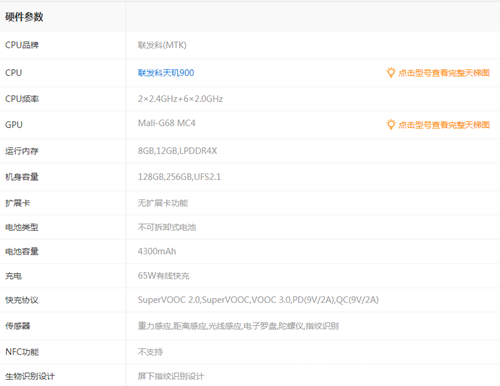Viewport: 500px width, 386px height.
Task: Click the 联发科(MTK) brand value
Action: point(162,45)
